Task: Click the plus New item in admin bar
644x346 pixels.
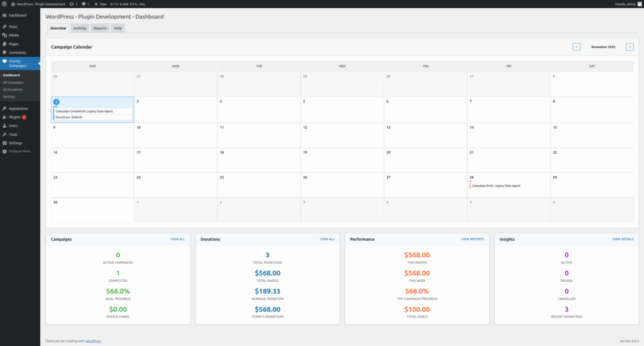Action: pyautogui.click(x=100, y=4)
